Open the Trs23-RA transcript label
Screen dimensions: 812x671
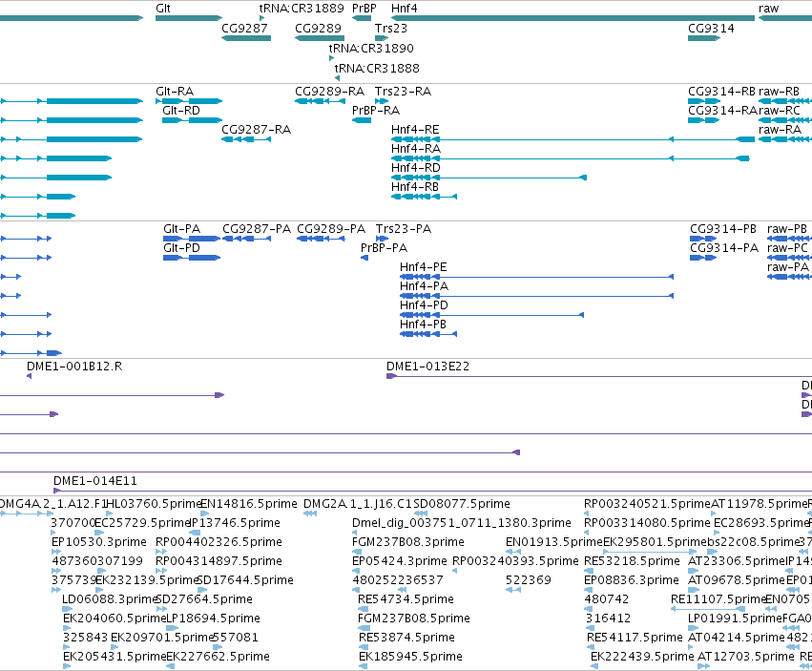coord(403,92)
